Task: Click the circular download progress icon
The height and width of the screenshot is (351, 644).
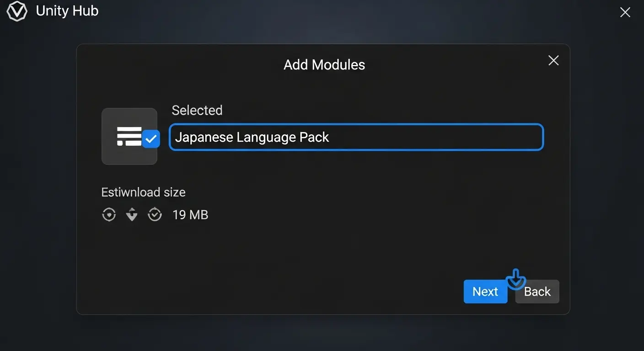Action: click(109, 214)
